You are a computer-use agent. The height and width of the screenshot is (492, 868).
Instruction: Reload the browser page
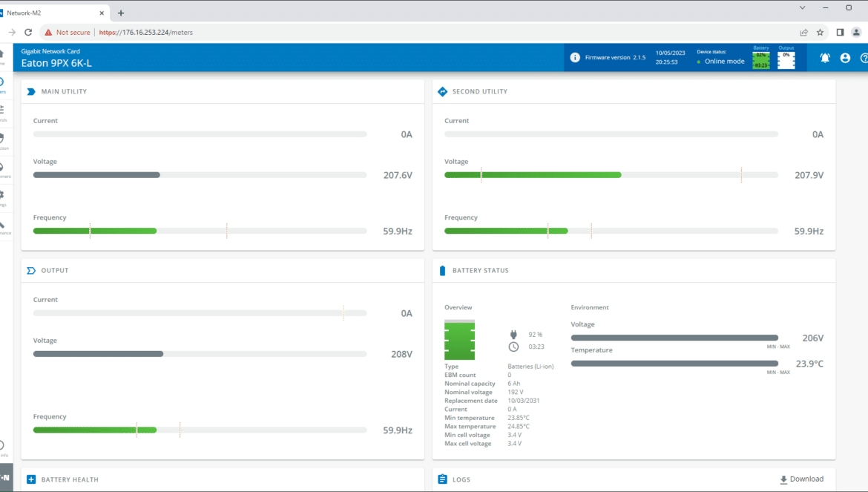point(28,32)
